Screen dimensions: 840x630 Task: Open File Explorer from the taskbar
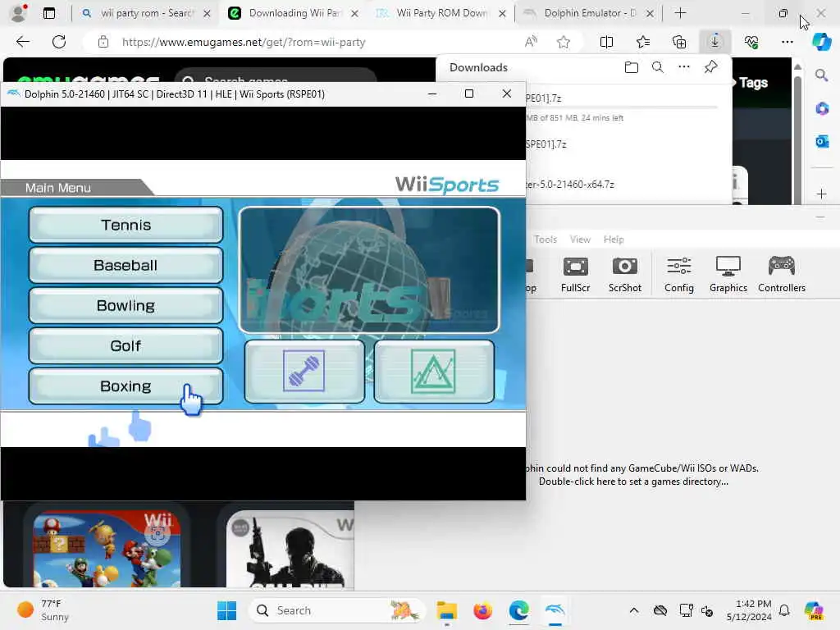(x=447, y=610)
